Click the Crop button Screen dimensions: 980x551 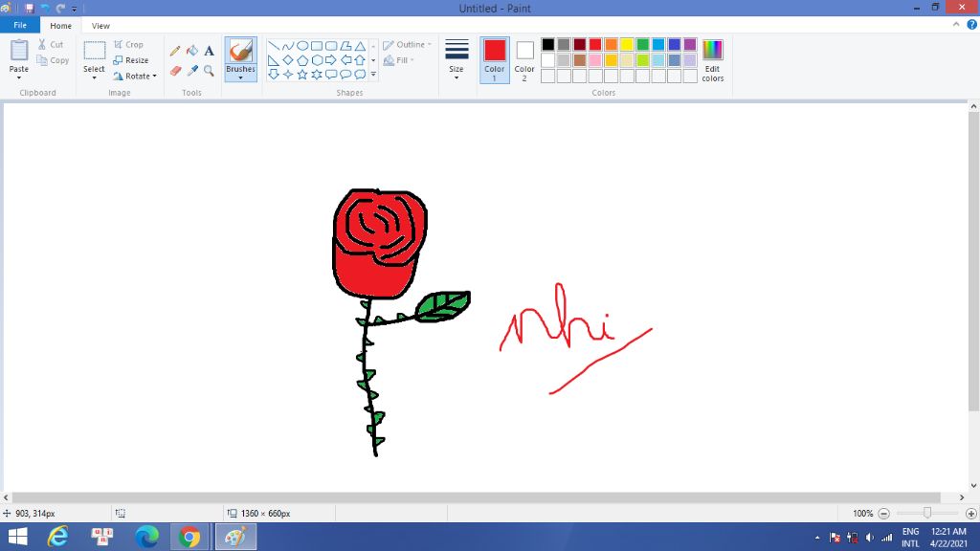click(x=128, y=44)
